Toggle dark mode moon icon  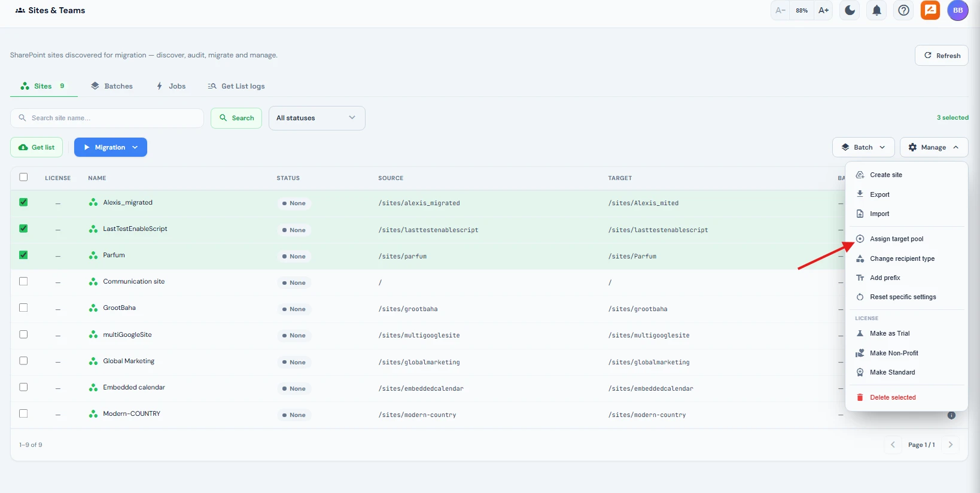click(850, 10)
